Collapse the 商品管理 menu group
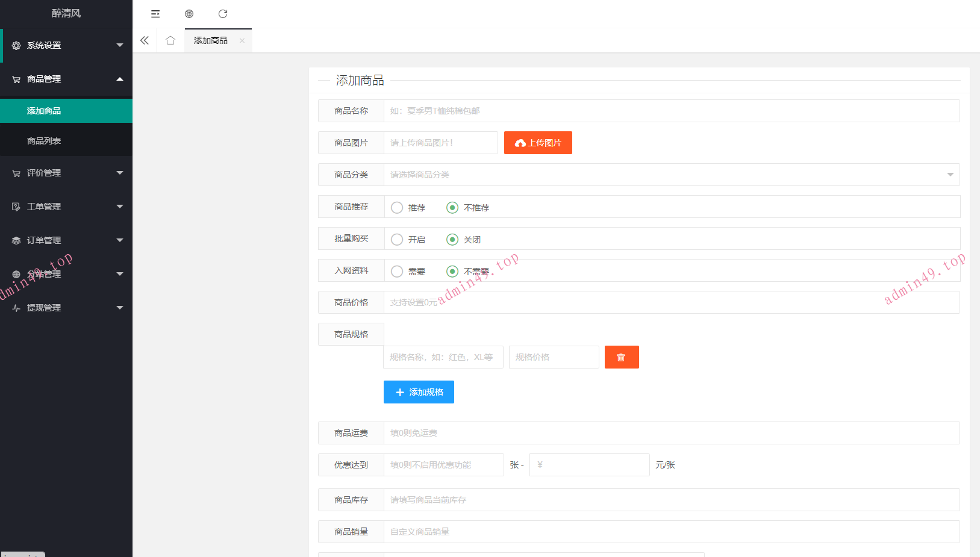The image size is (980, 557). 66,79
